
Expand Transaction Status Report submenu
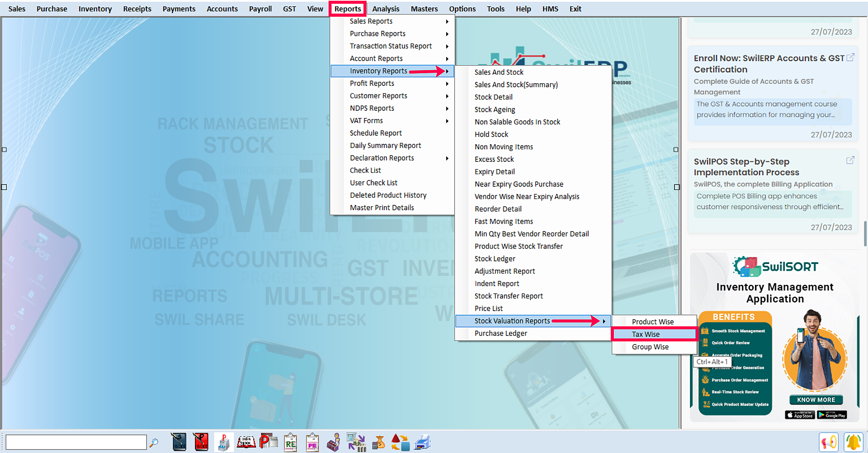pos(392,46)
